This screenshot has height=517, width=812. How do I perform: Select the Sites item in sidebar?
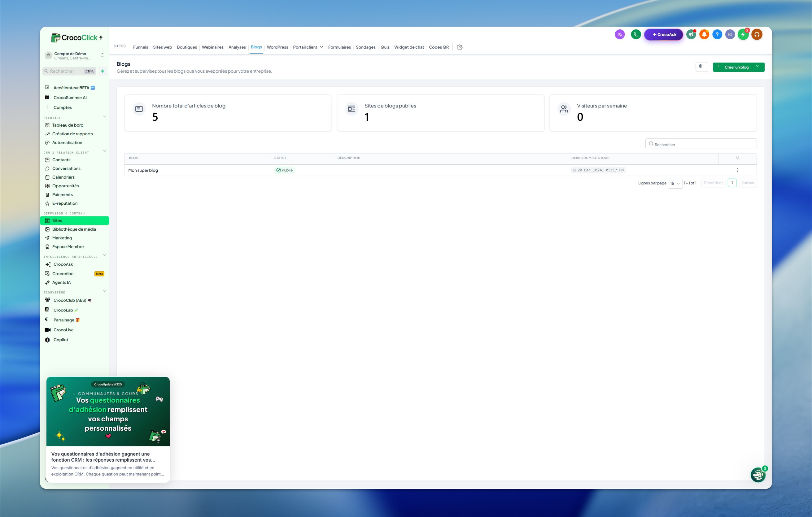(x=75, y=220)
